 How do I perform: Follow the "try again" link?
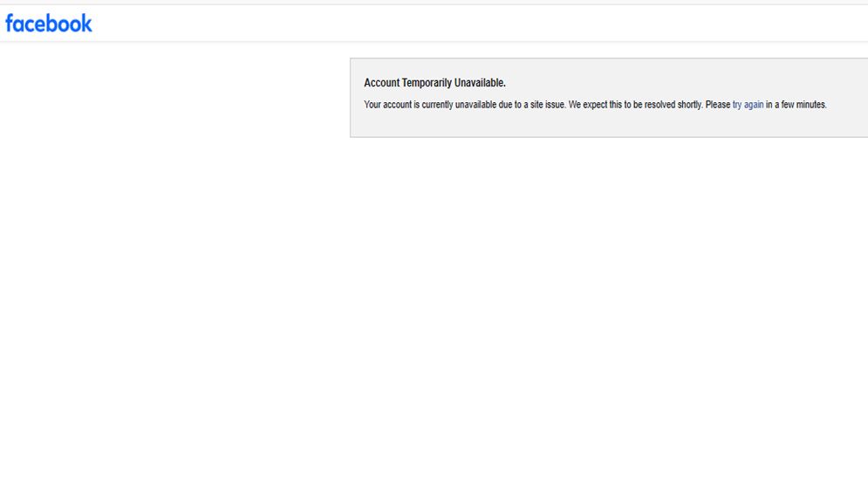tap(748, 105)
